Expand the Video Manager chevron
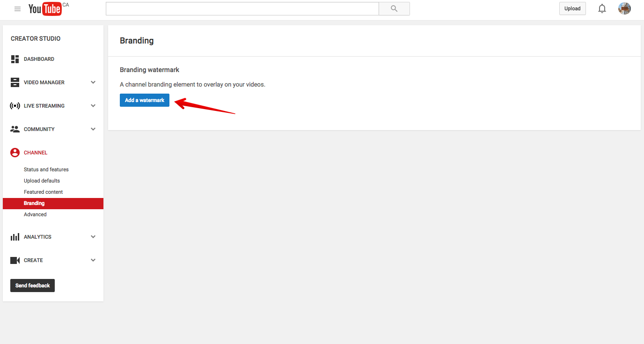 [x=93, y=82]
